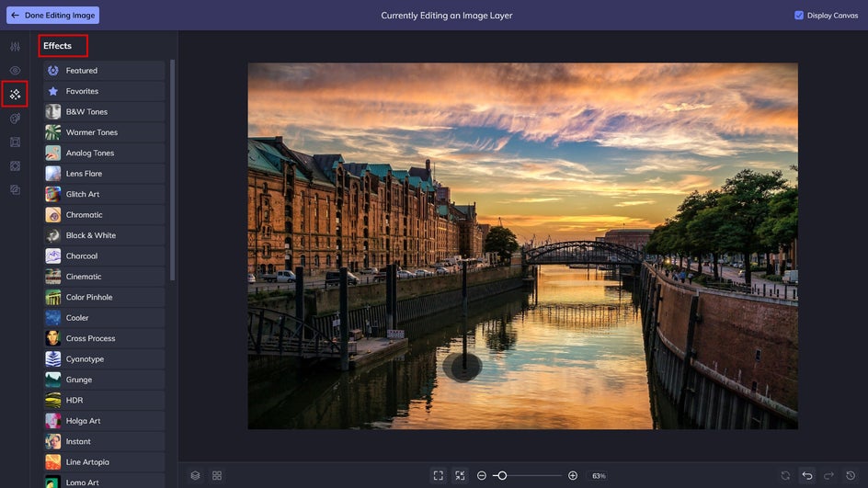Click the layers icon in bottom bar
The width and height of the screenshot is (868, 488).
point(195,475)
